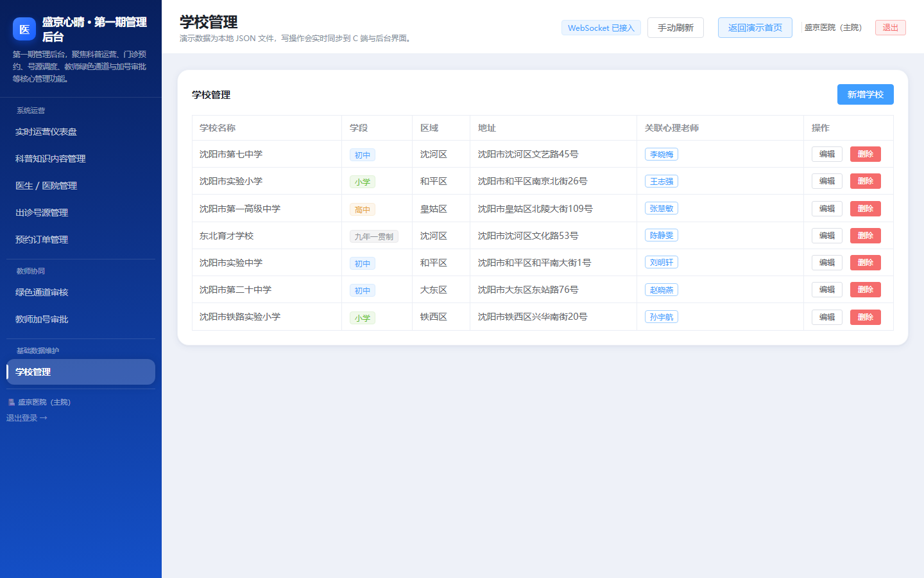Viewport: 924px width, 578px height.
Task: Delete the 沈阳市实验中学 row
Action: click(x=866, y=263)
